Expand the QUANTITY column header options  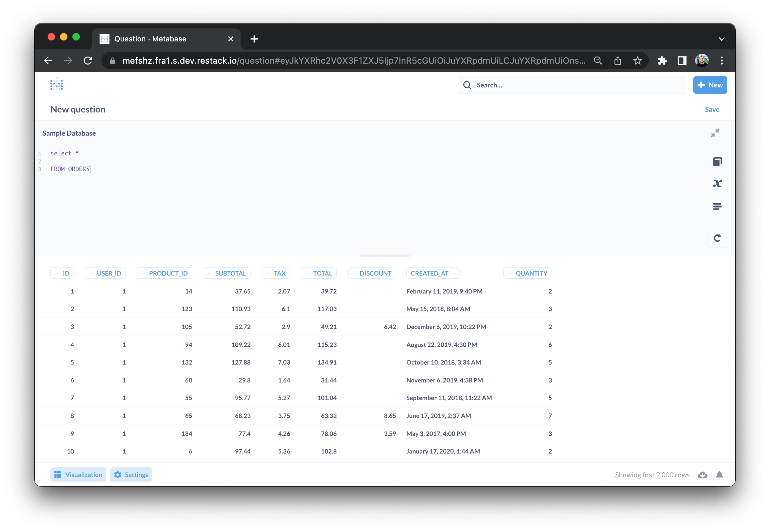coord(527,273)
